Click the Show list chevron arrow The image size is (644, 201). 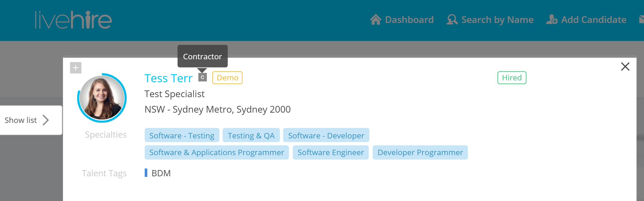click(x=46, y=120)
